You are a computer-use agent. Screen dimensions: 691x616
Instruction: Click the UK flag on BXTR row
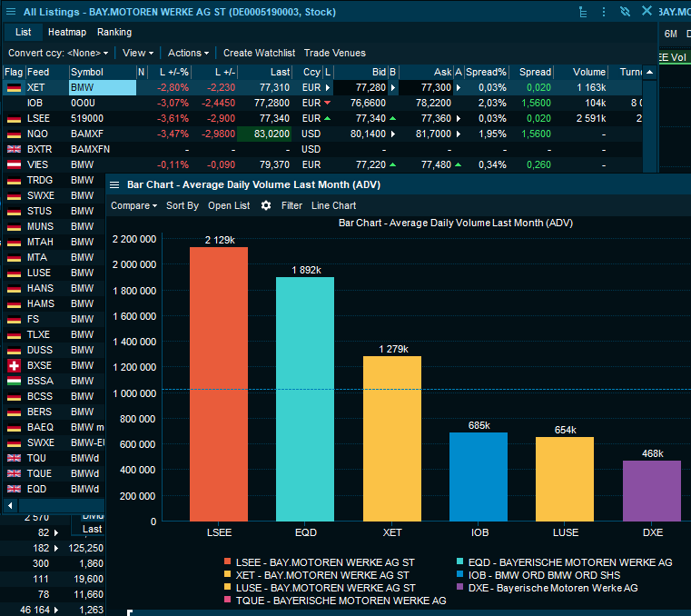(x=14, y=149)
